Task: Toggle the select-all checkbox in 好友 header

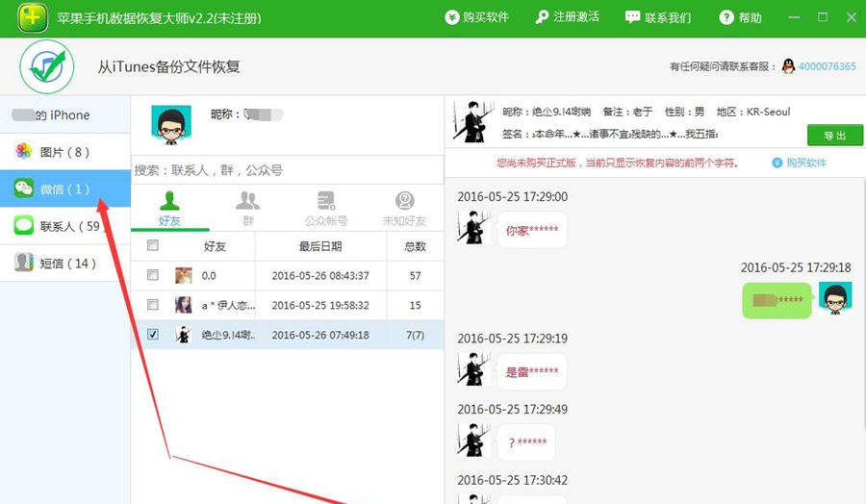Action: pos(153,245)
